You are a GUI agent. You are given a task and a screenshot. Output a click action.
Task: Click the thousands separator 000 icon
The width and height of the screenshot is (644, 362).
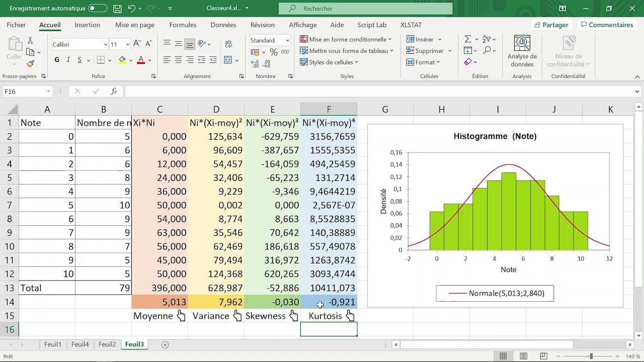pos(285,52)
